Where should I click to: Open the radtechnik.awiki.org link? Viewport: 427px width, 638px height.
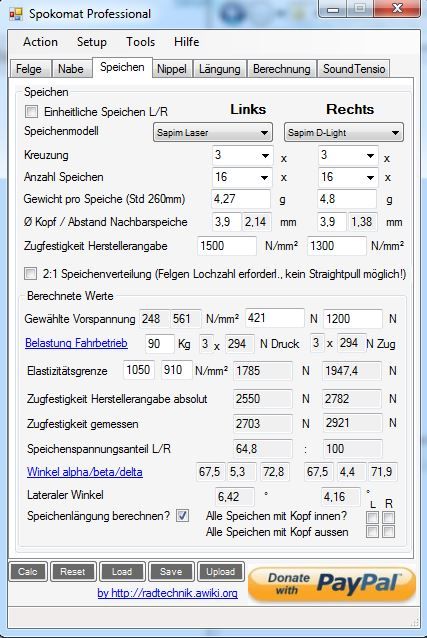pyautogui.click(x=167, y=593)
